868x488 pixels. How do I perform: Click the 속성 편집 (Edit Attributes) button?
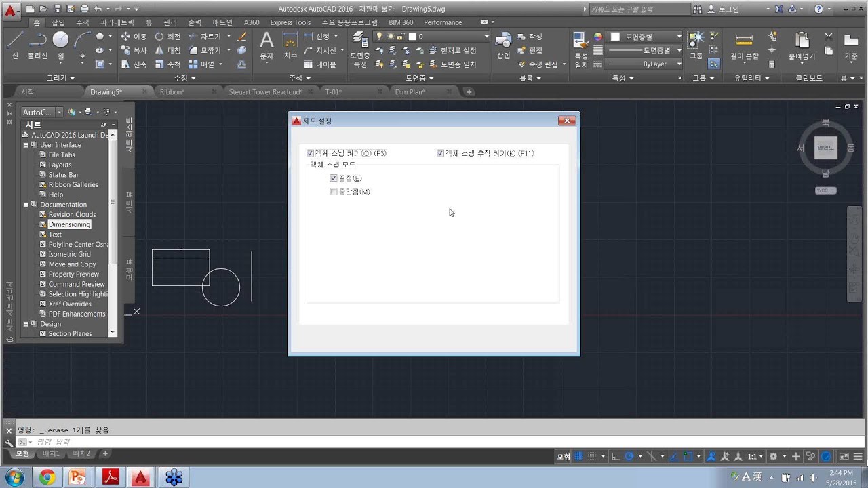tap(538, 64)
